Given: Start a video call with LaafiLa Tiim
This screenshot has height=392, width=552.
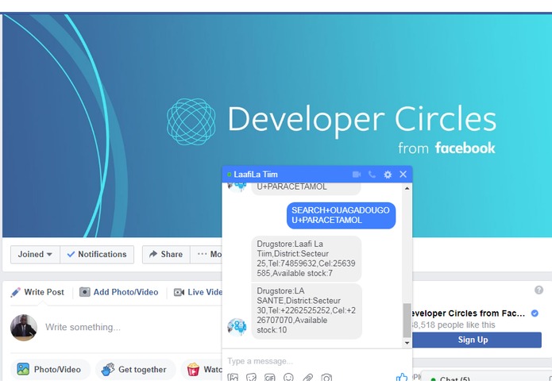Looking at the screenshot, I should pos(357,175).
